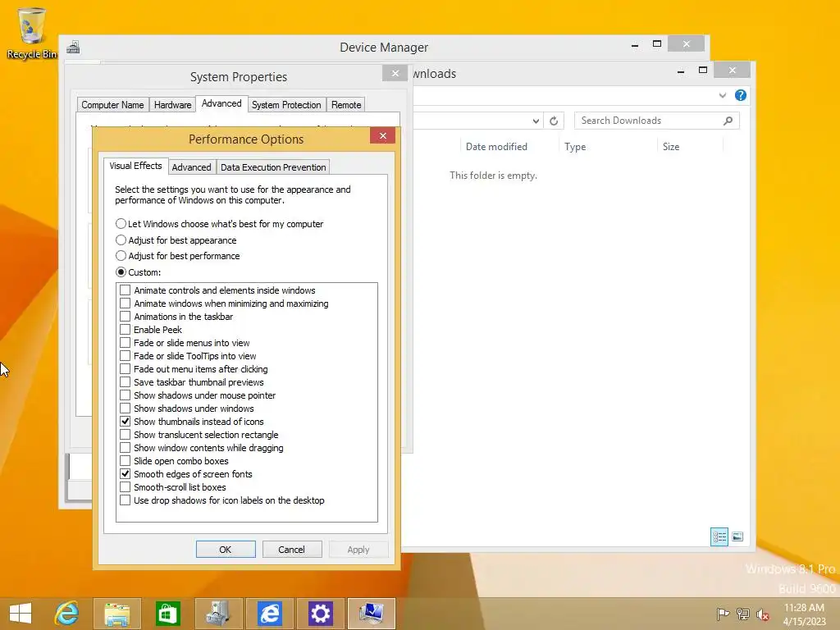Open the Recycle Bin desktop icon

click(x=31, y=33)
